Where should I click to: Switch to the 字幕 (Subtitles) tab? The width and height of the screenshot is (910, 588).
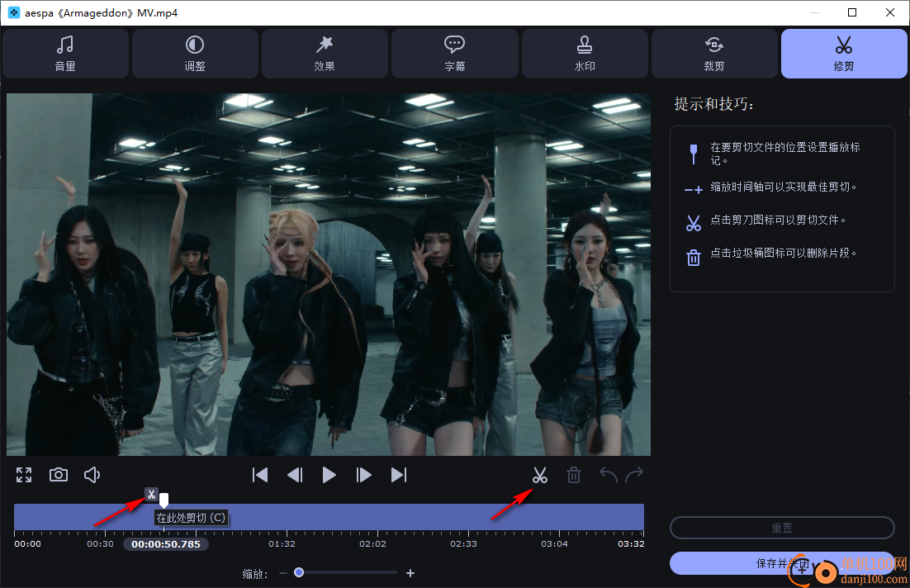click(454, 54)
